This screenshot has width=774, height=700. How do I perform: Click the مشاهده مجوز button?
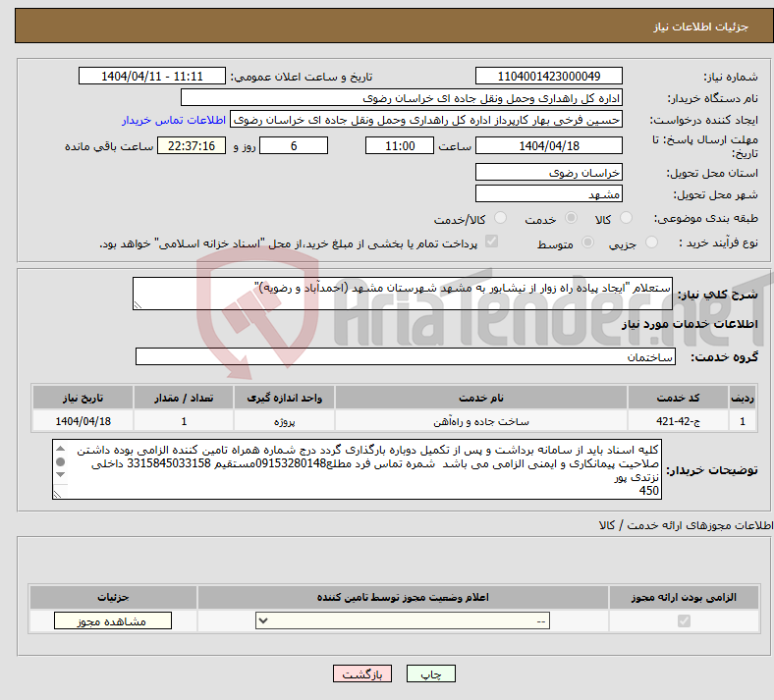click(x=113, y=621)
